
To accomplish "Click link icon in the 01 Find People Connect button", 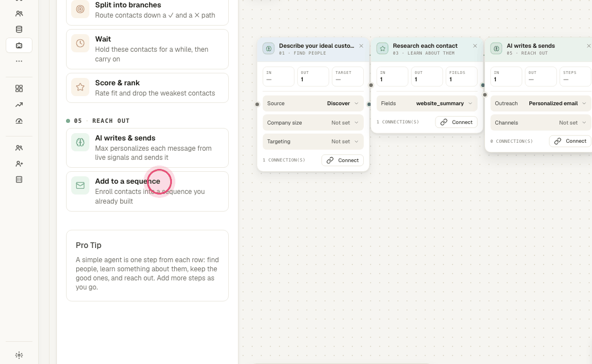I will (x=330, y=160).
